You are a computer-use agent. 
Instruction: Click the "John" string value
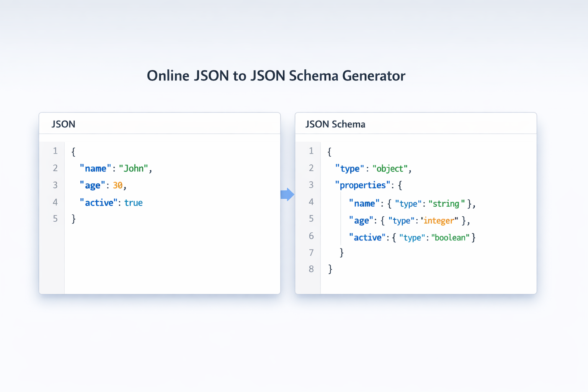pos(134,168)
